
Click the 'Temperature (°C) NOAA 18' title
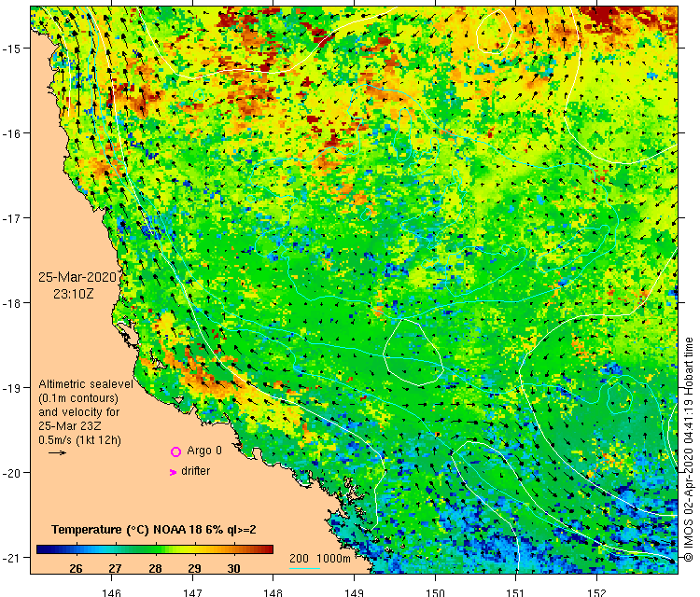pos(126,530)
